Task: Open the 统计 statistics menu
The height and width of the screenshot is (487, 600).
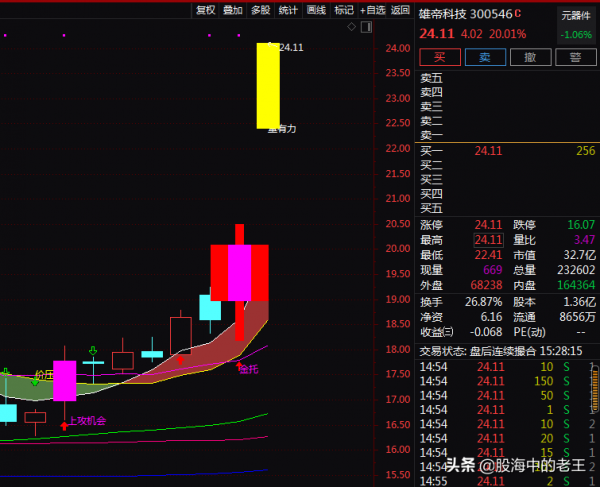Action: pos(288,10)
